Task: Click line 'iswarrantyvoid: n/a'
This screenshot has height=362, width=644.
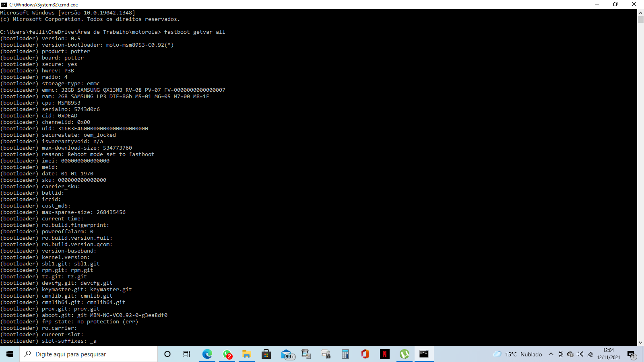Action: [x=52, y=142]
